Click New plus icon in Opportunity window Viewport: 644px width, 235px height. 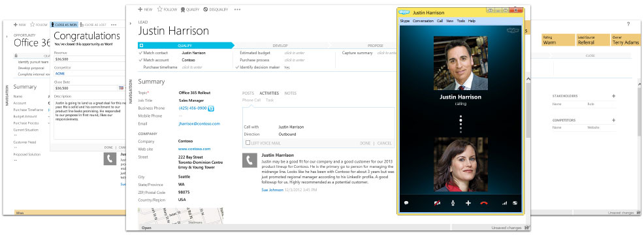click(16, 25)
